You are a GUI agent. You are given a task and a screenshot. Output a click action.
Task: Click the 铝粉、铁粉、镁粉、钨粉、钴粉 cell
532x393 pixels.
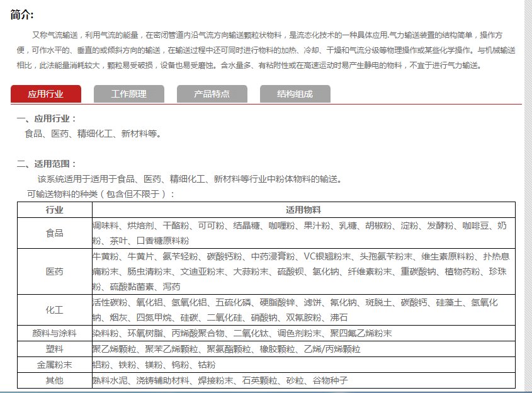click(x=303, y=365)
